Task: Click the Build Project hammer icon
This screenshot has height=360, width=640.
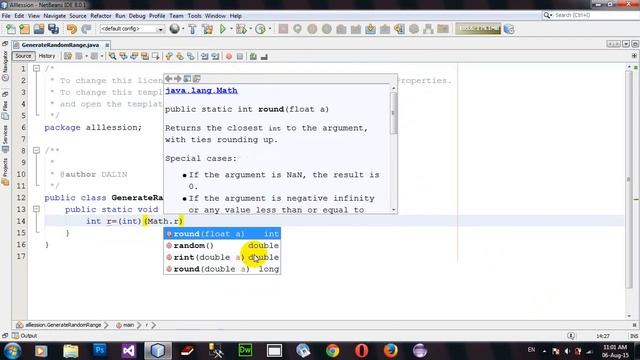Action: (x=192, y=29)
